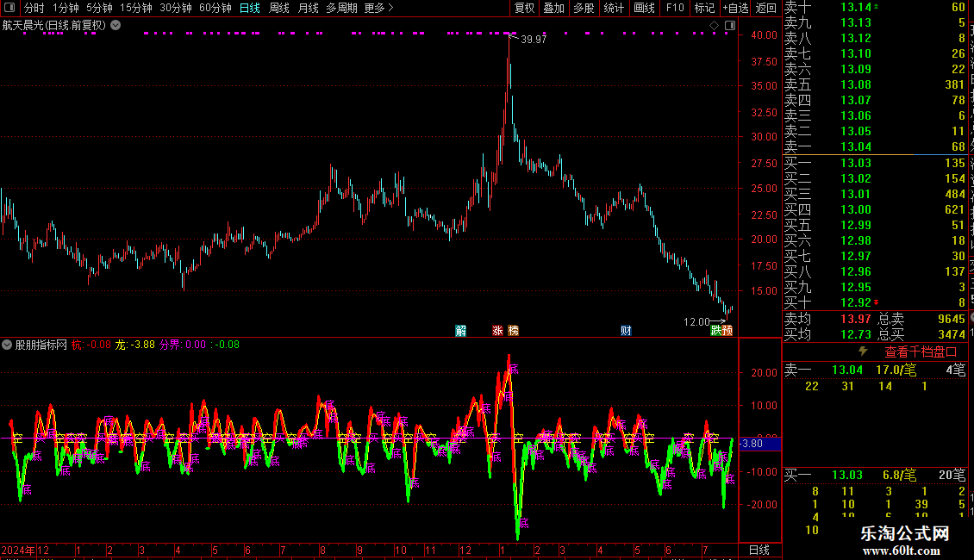This screenshot has height=560, width=974.
Task: Select the 30分钟 period tab
Action: point(175,8)
